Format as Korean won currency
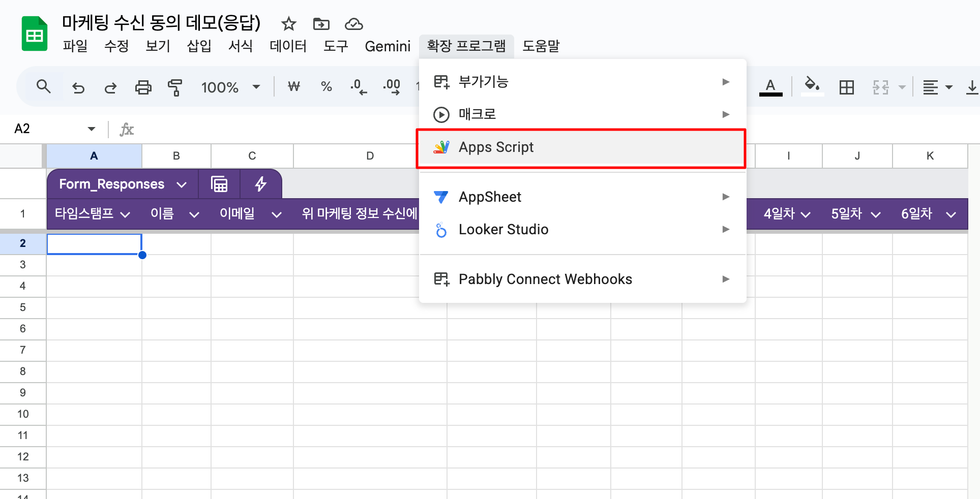 pos(294,87)
